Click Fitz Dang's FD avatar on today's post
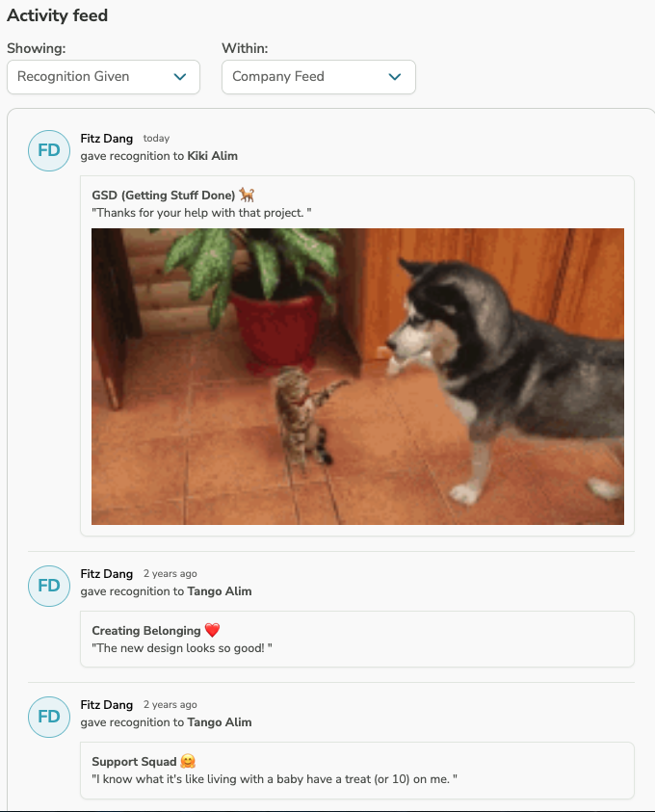Viewport: 655px width, 812px height. tap(49, 150)
